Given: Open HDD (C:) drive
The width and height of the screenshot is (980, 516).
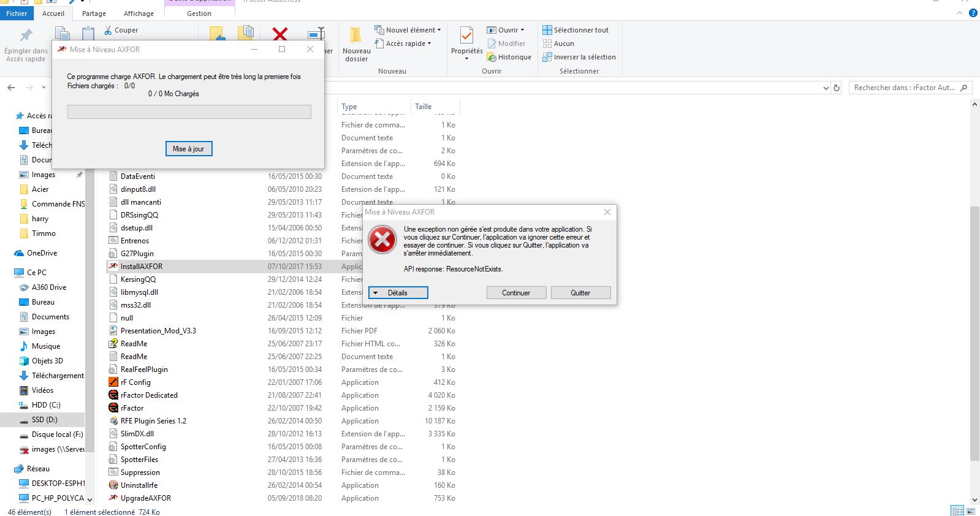Looking at the screenshot, I should pyautogui.click(x=46, y=405).
